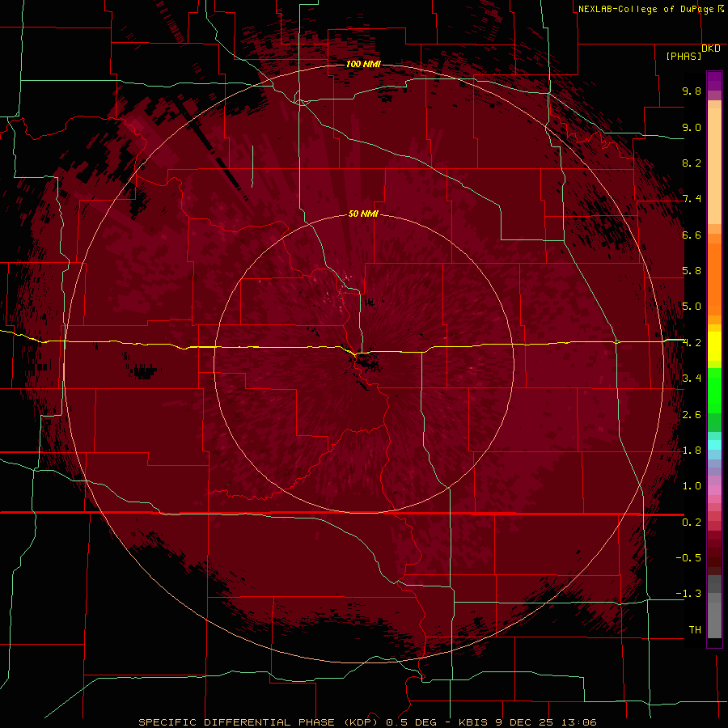The width and height of the screenshot is (728, 728).
Task: Select the -0.5 scale value
Action: [x=688, y=558]
